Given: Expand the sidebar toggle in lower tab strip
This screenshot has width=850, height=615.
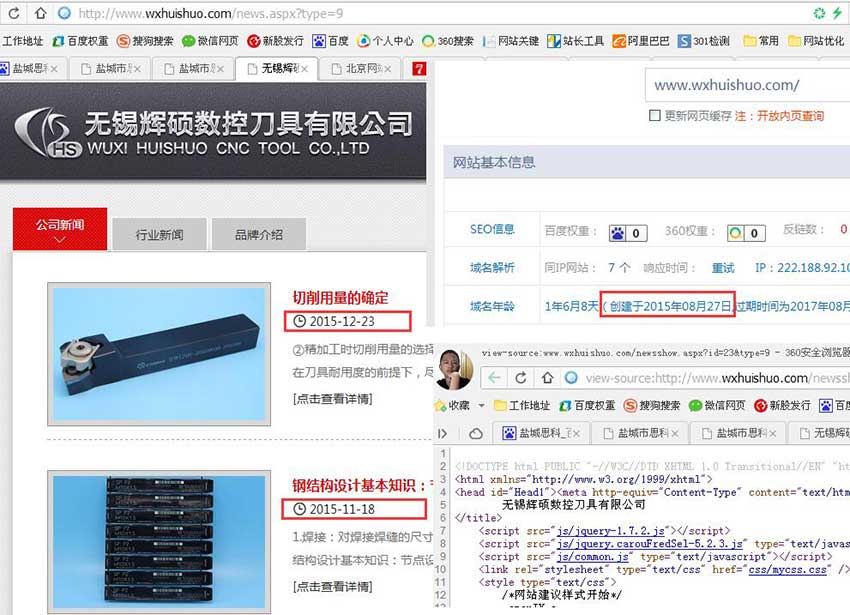Looking at the screenshot, I should [x=443, y=433].
